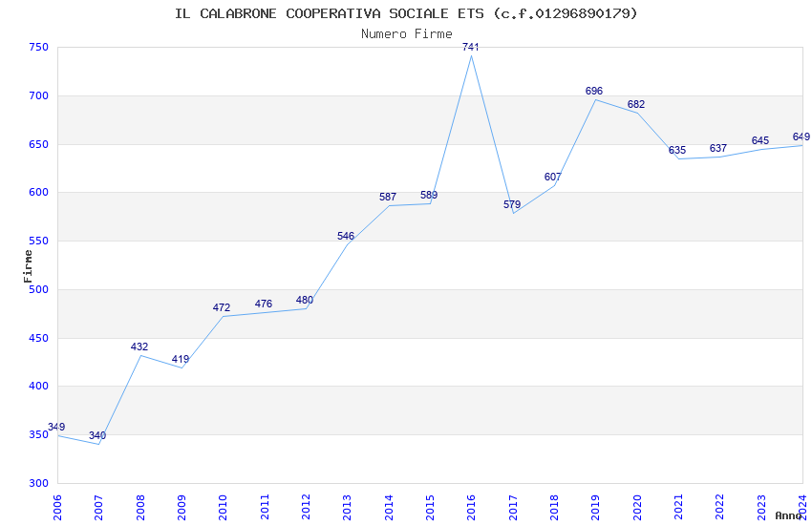Select the 637 data label
The image size is (812, 525).
pos(718,149)
